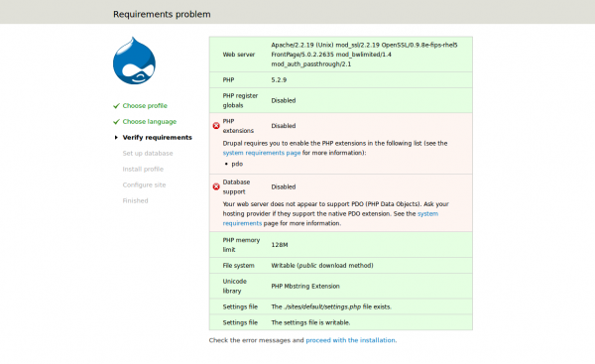Click Disabled value for Database support
Image resolution: width=595 pixels, height=364 pixels.
click(284, 186)
